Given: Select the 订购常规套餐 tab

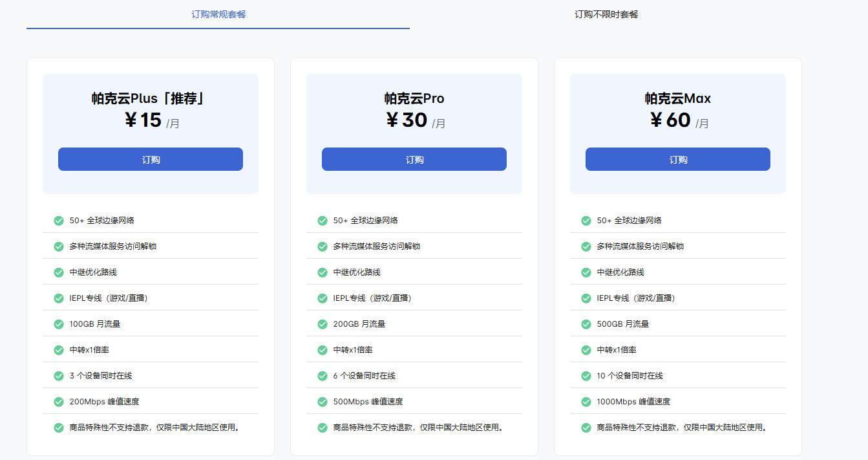Looking at the screenshot, I should pos(218,14).
